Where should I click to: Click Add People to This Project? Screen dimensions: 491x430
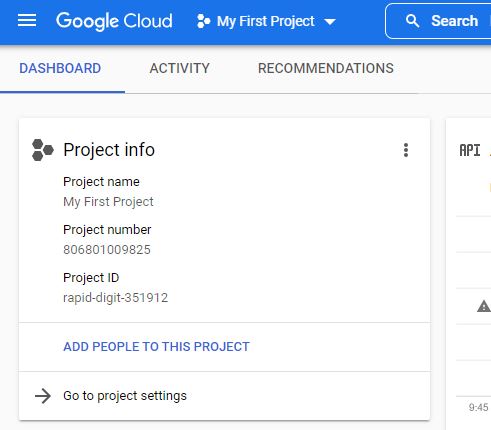(156, 347)
